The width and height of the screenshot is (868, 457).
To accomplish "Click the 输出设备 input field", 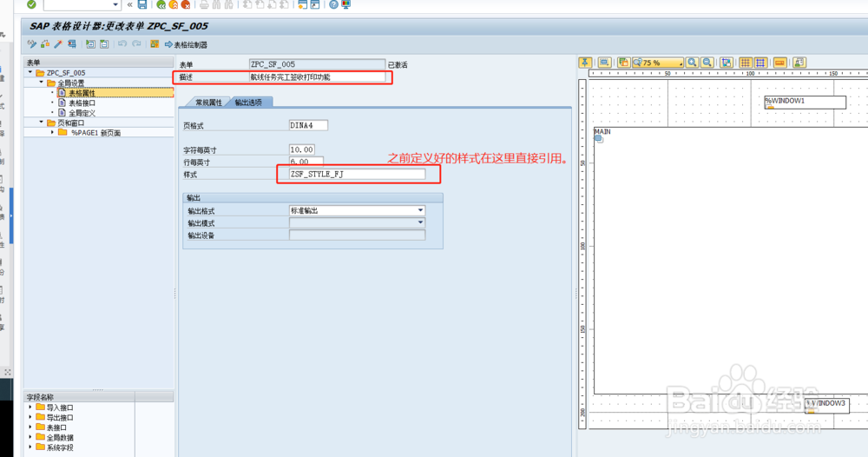I will [x=357, y=235].
